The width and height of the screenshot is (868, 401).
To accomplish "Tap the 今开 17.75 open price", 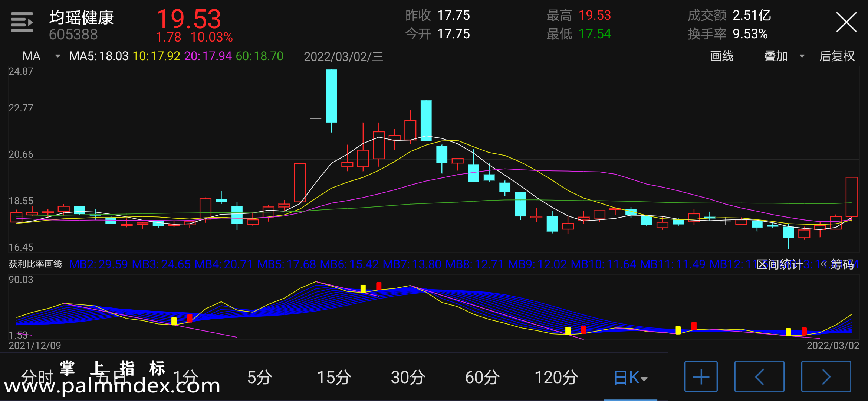I will point(438,34).
